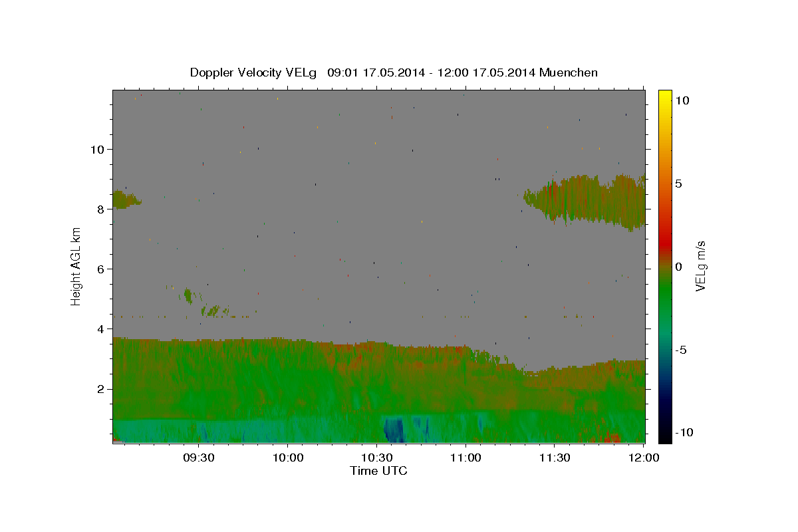Click the colorbar label 5
This screenshot has height=532, width=798.
(680, 184)
